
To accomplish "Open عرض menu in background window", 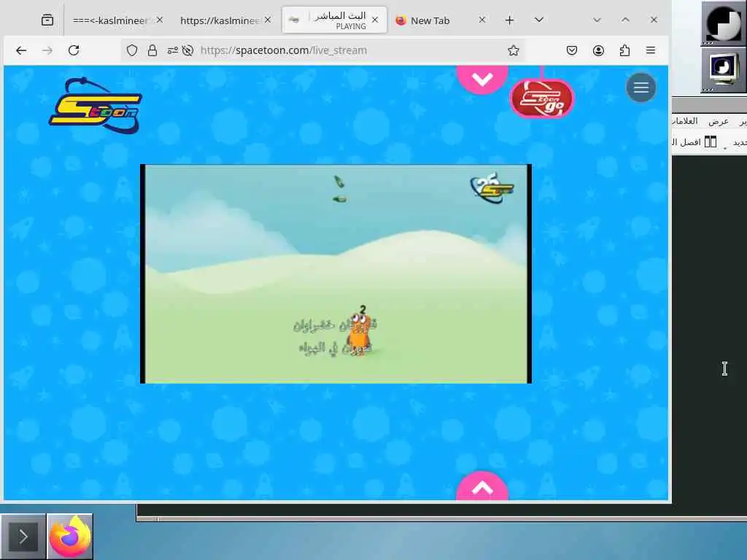I will 718,122.
